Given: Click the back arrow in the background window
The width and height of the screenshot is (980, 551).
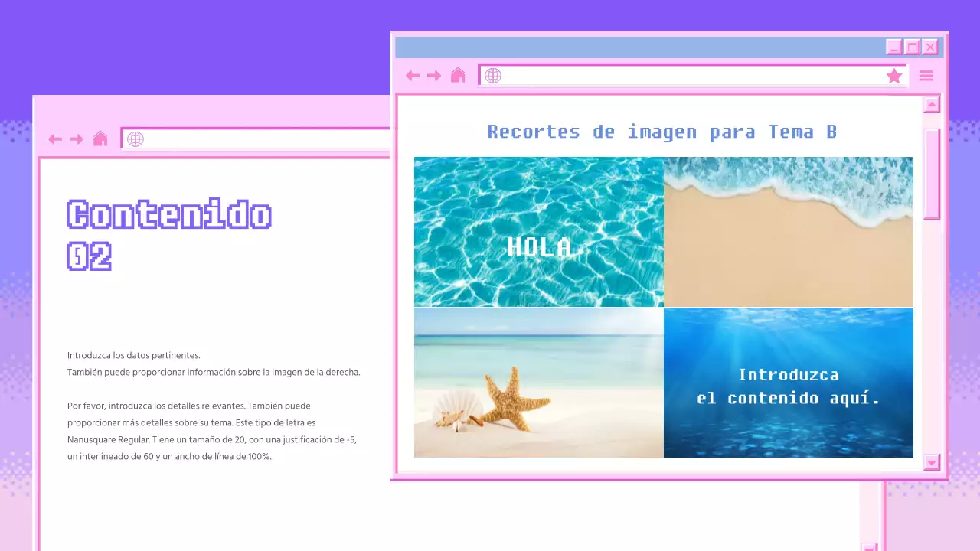Looking at the screenshot, I should [x=55, y=139].
